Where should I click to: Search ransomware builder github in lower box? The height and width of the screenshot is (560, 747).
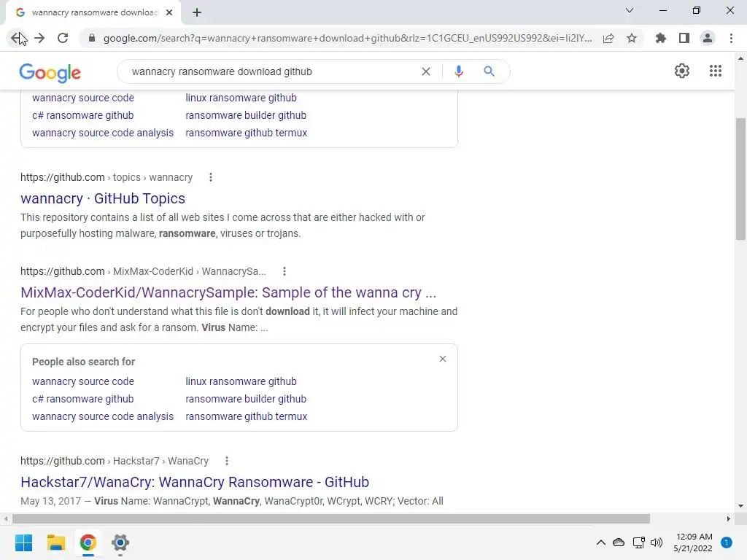pyautogui.click(x=246, y=399)
